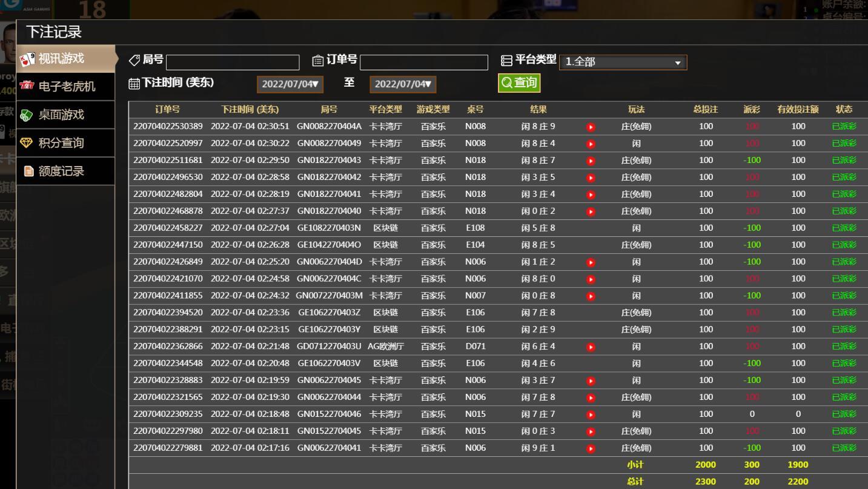Click the calendar icon next to 下注时间
Image resolution: width=868 pixels, height=489 pixels.
[134, 84]
